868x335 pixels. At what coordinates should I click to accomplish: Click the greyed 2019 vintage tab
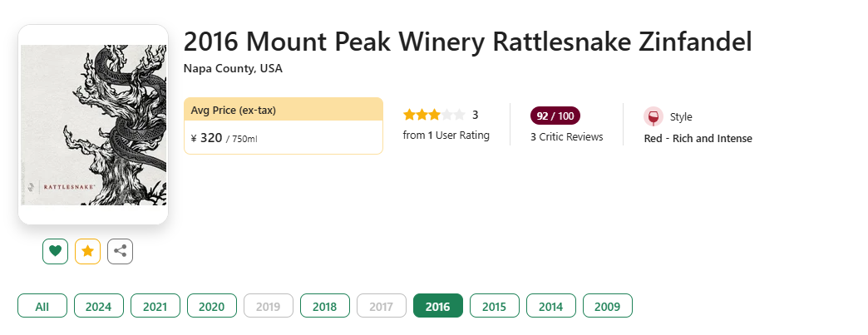click(268, 306)
